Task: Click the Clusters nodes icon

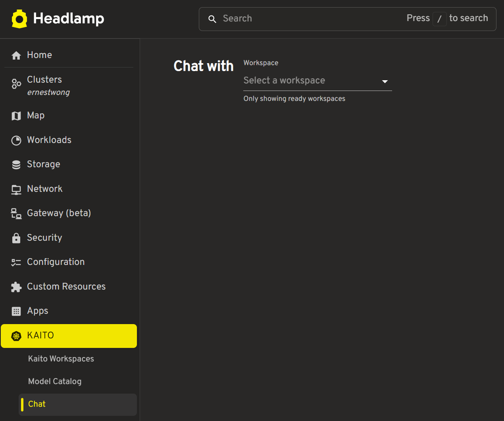Action: (16, 84)
